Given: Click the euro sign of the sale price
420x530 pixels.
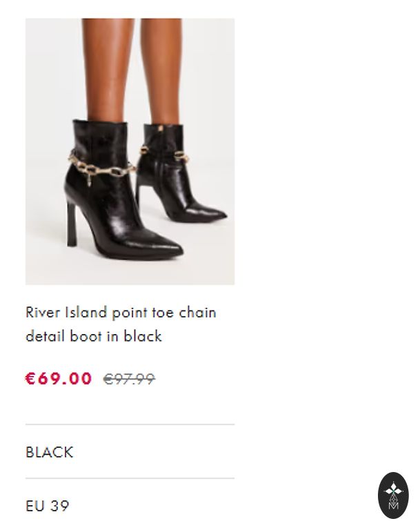Looking at the screenshot, I should click(30, 378).
